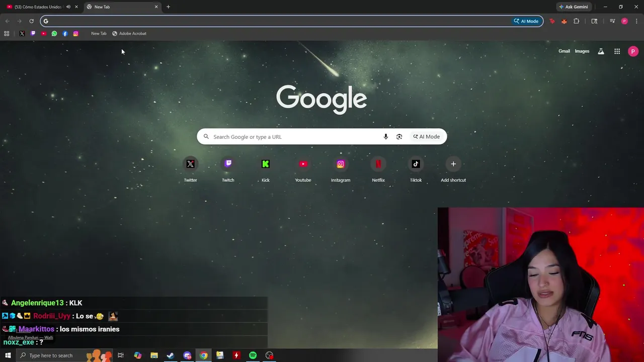
Task: Open Steam from the taskbar
Action: [171, 355]
